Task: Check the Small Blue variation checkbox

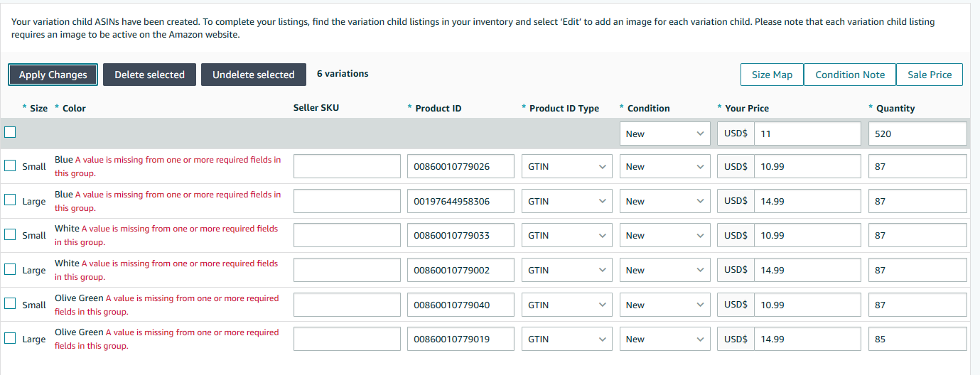Action: (x=10, y=165)
